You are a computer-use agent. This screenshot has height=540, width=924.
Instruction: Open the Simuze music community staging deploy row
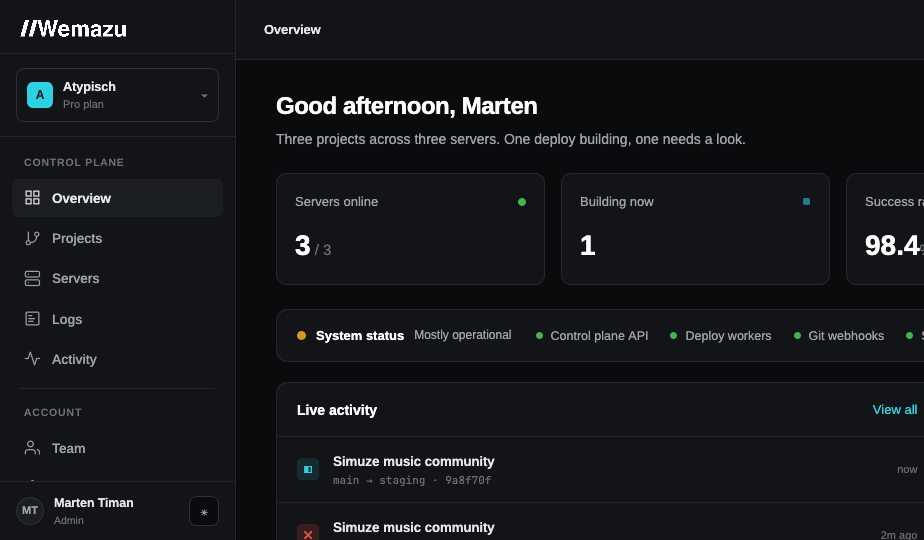pyautogui.click(x=600, y=470)
